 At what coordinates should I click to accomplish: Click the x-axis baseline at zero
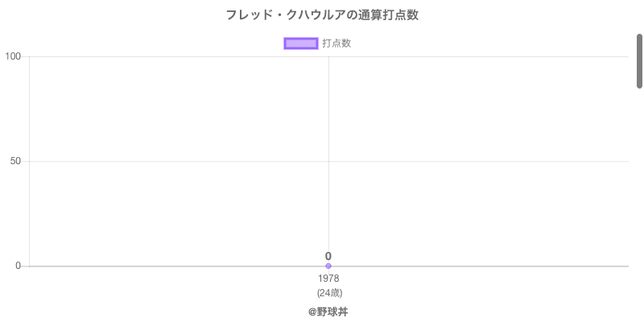coord(483,266)
